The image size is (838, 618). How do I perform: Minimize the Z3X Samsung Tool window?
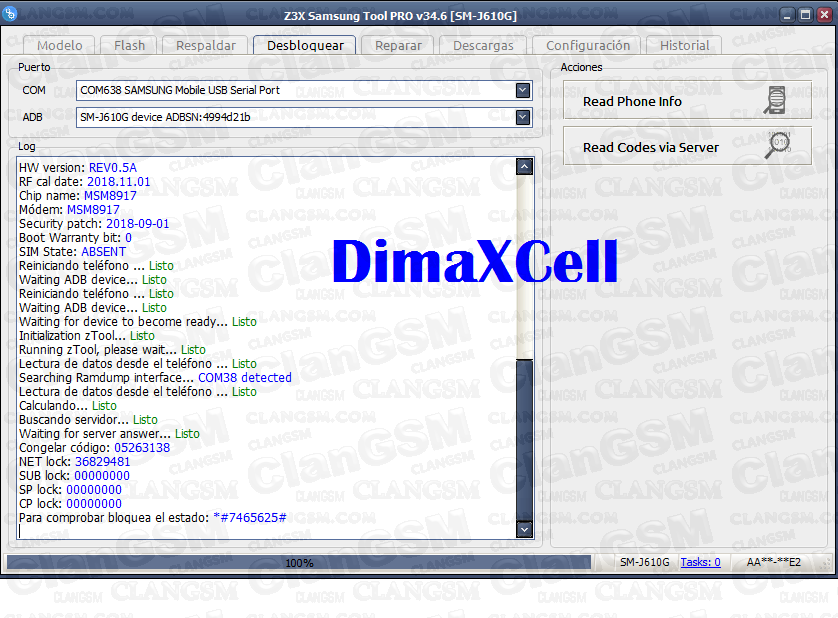(787, 15)
